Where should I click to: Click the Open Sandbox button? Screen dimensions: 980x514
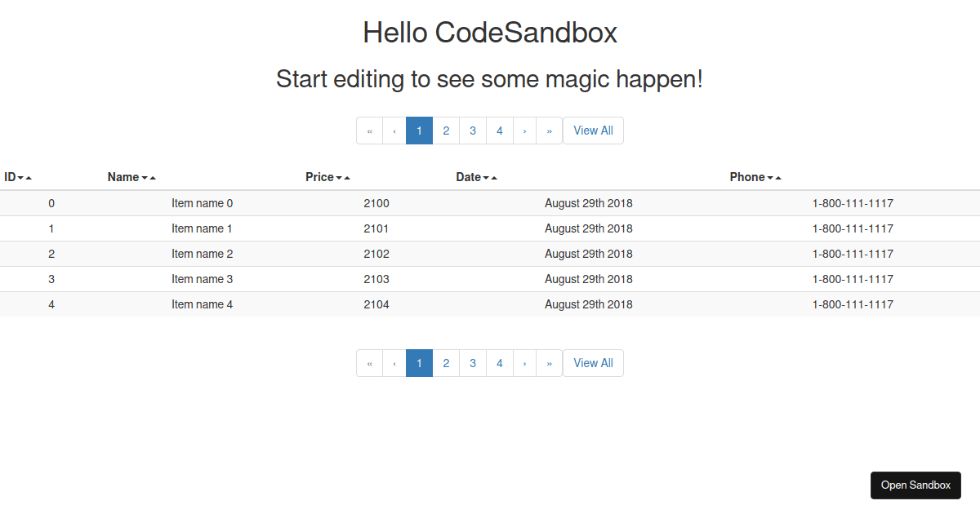[915, 485]
